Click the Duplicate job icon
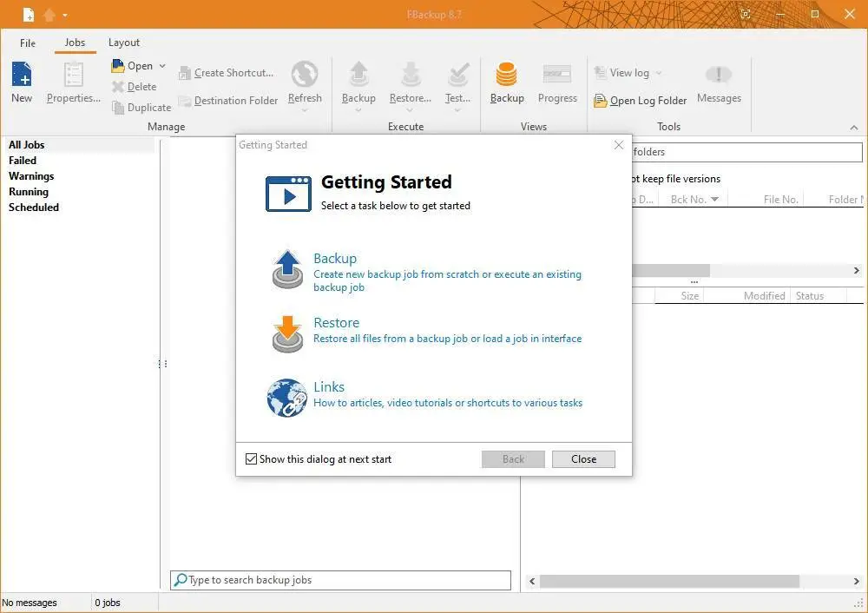Viewport: 868px width, 613px height. tap(118, 108)
